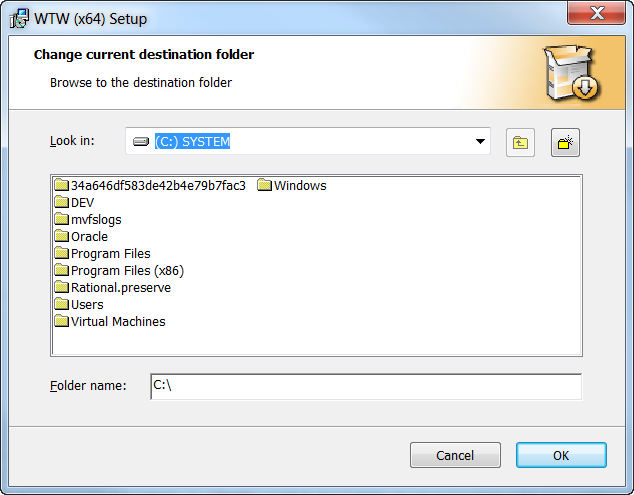Select the Program Files folder
Image resolution: width=634 pixels, height=495 pixels.
click(x=110, y=254)
